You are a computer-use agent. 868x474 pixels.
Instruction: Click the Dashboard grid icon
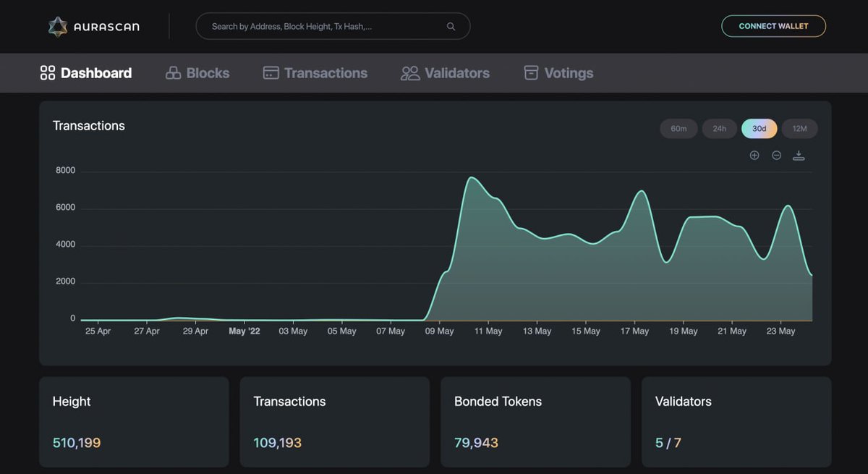48,73
